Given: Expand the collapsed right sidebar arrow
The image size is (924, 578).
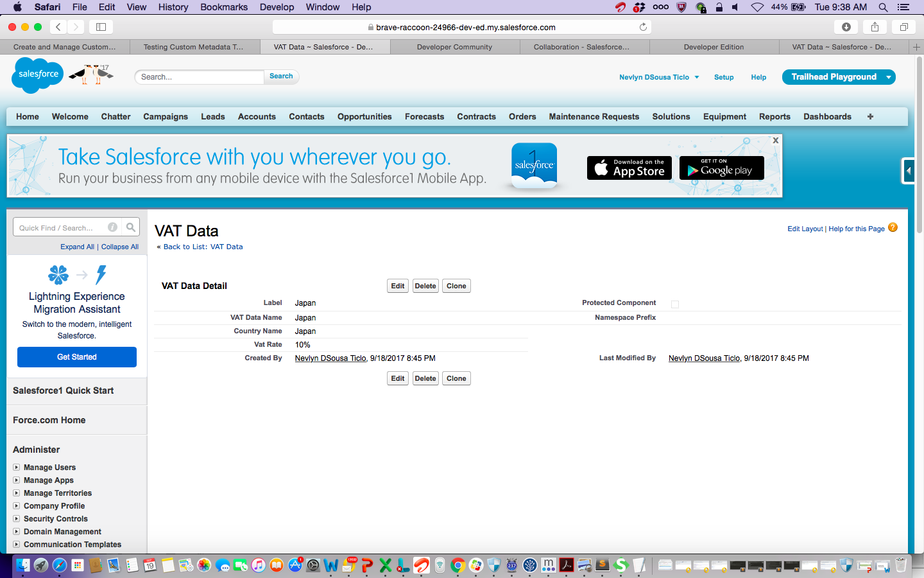Looking at the screenshot, I should coord(908,171).
